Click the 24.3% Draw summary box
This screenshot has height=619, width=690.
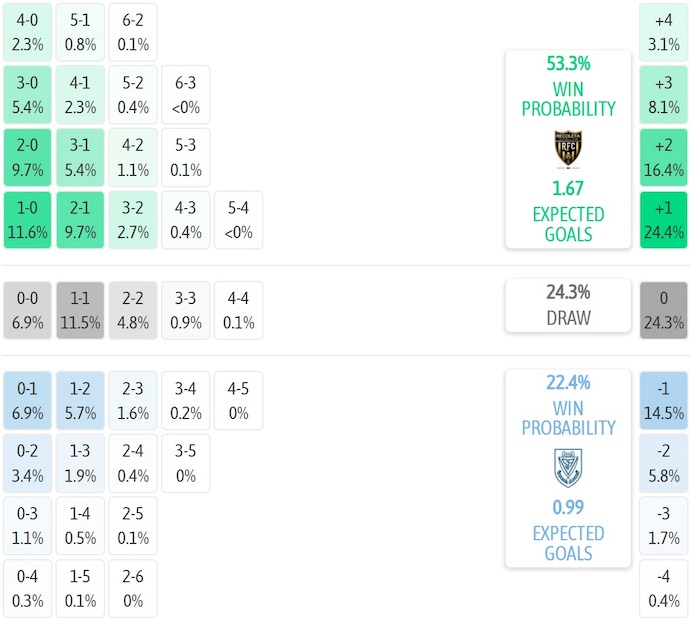568,305
